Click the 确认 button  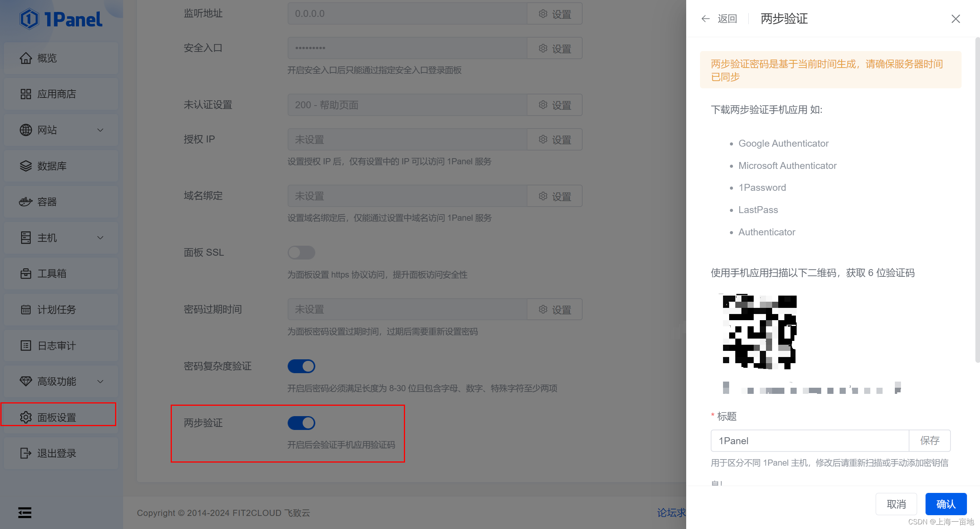point(946,504)
